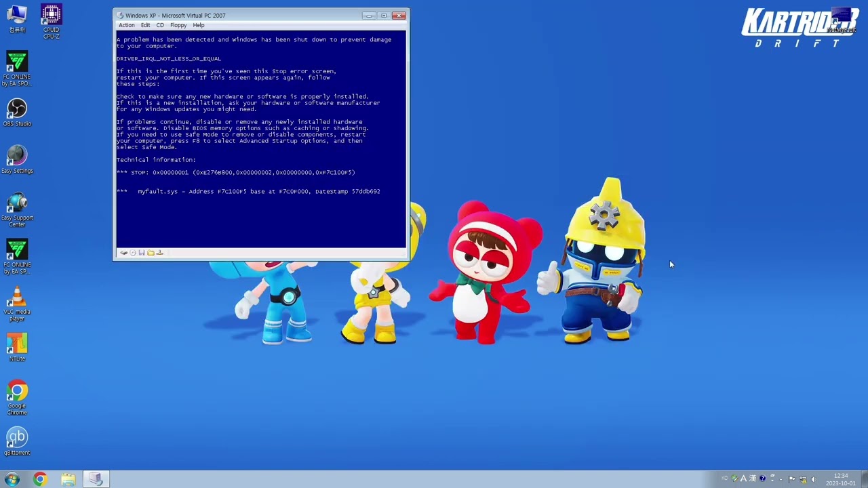Click the hard disk status icon in Virtual PC
This screenshot has height=488, width=868.
point(124,253)
